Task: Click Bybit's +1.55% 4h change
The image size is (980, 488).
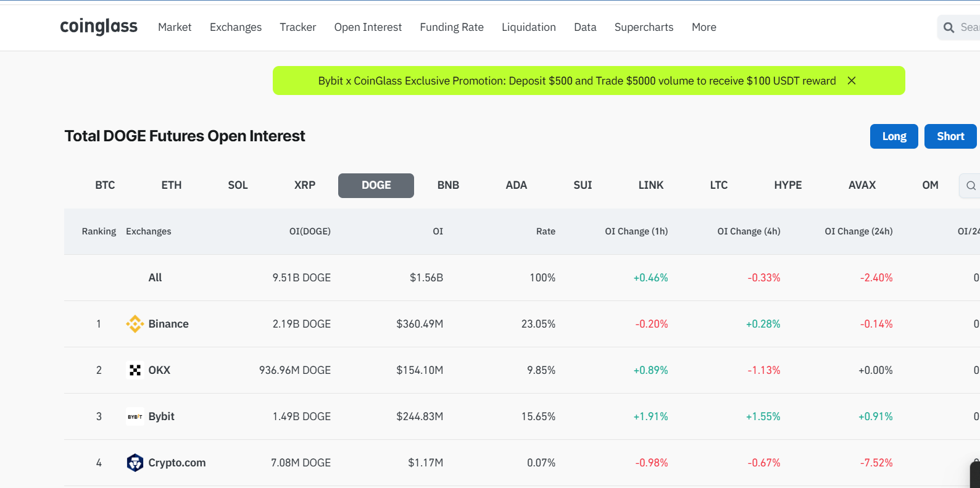Action: 763,416
